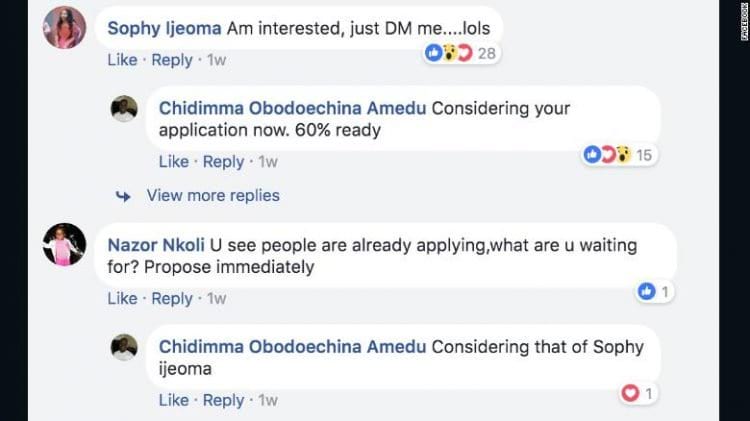Expand View more replies
The height and width of the screenshot is (421, 750).
[213, 196]
